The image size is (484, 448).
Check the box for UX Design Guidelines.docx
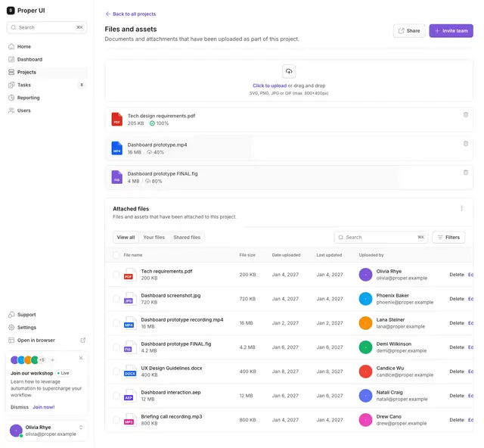tap(116, 372)
